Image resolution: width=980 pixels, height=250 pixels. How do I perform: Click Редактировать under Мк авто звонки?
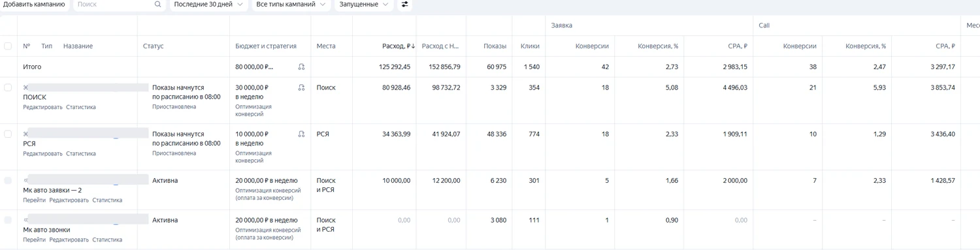coord(69,240)
